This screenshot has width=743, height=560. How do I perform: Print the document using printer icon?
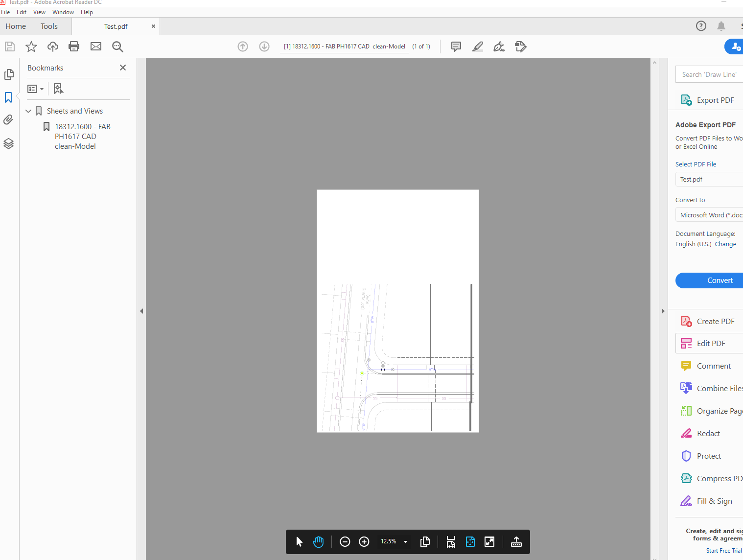pyautogui.click(x=74, y=47)
